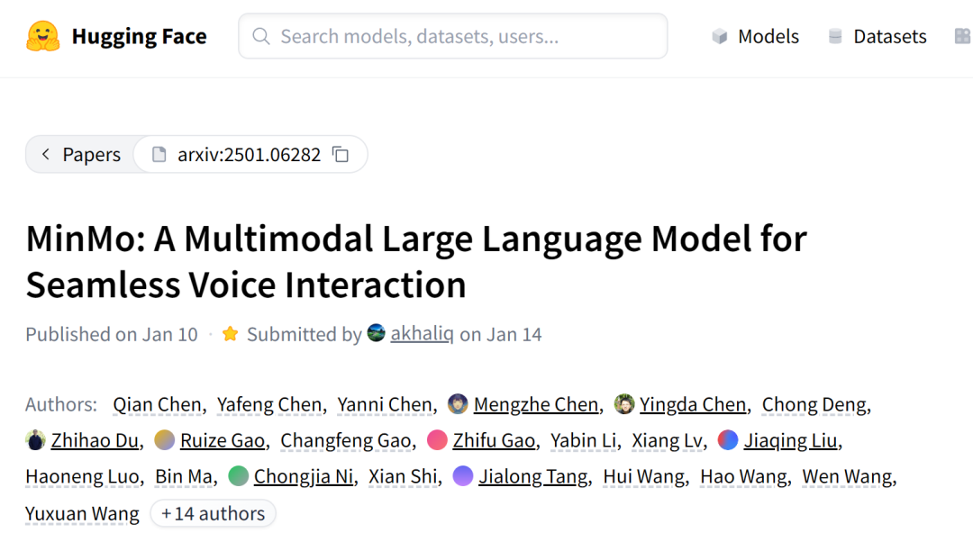Select author Xiang Lv
Viewport: 973px width, 560px height.
(x=667, y=440)
